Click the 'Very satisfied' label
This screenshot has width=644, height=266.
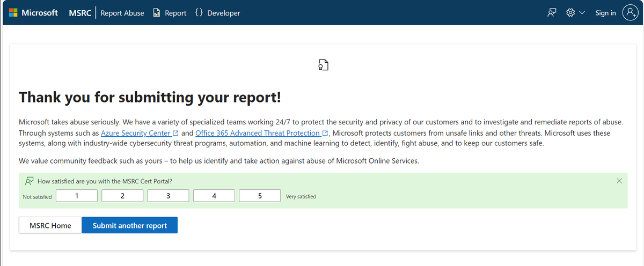point(301,196)
